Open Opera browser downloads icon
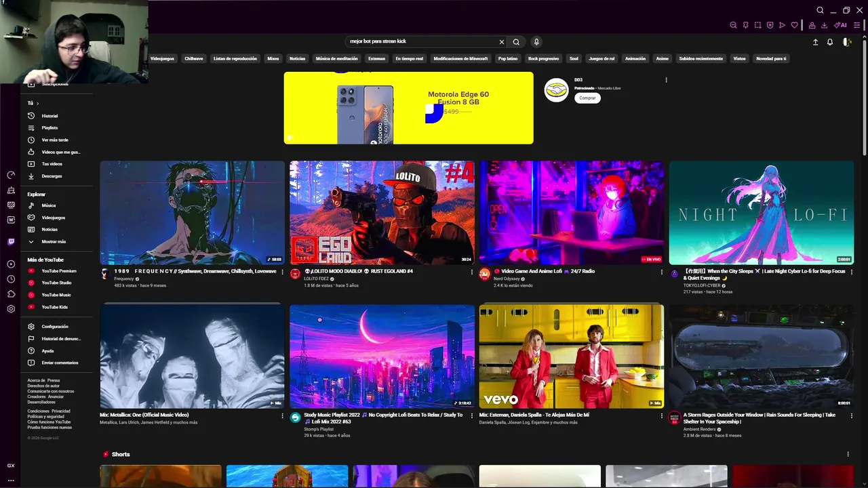The width and height of the screenshot is (868, 488). click(824, 25)
